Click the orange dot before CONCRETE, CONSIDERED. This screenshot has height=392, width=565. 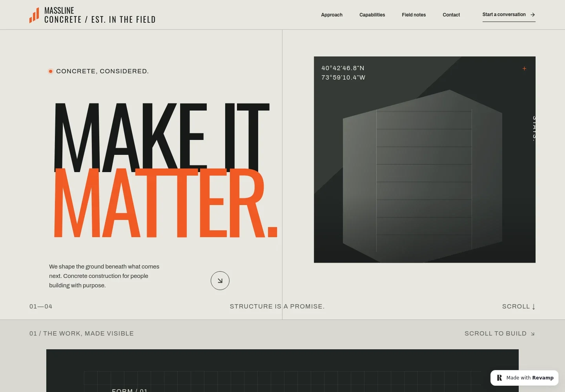(x=51, y=71)
